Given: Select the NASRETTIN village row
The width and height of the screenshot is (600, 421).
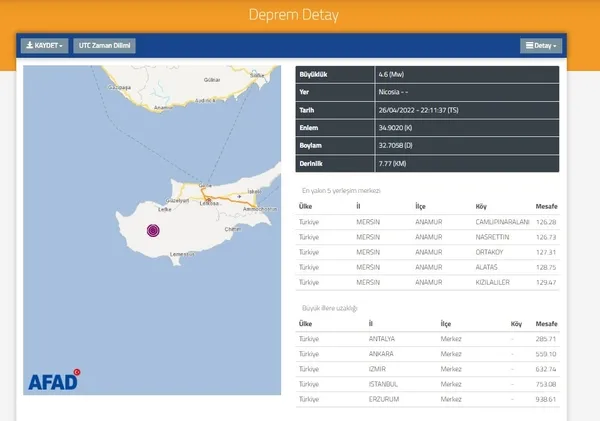Looking at the screenshot, I should [427, 237].
